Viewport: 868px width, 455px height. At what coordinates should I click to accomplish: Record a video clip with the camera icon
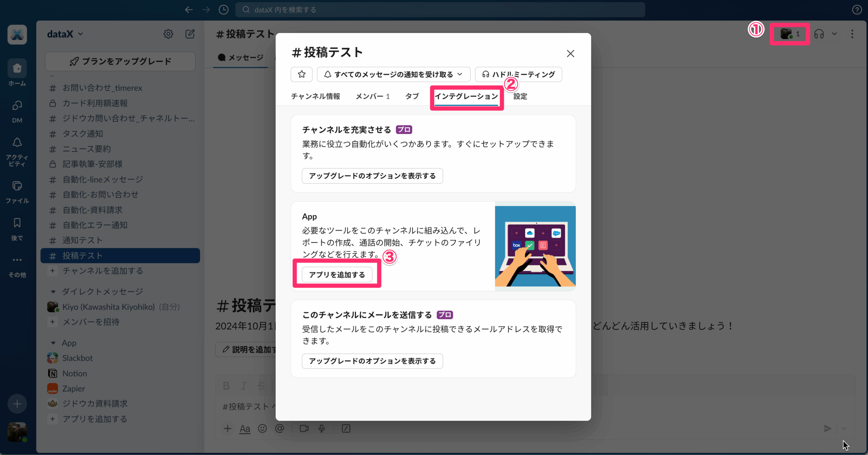click(304, 429)
